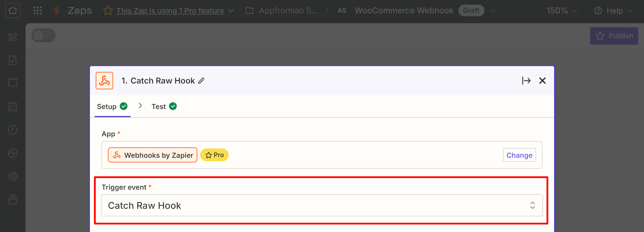This screenshot has width=644, height=232.
Task: Collapse the step panel with the arrow icon
Action: (526, 81)
